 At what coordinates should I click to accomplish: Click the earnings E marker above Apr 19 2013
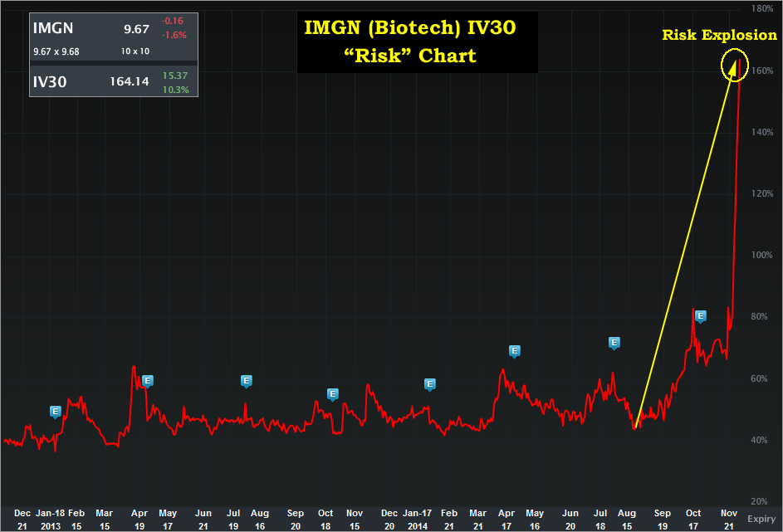click(x=147, y=381)
